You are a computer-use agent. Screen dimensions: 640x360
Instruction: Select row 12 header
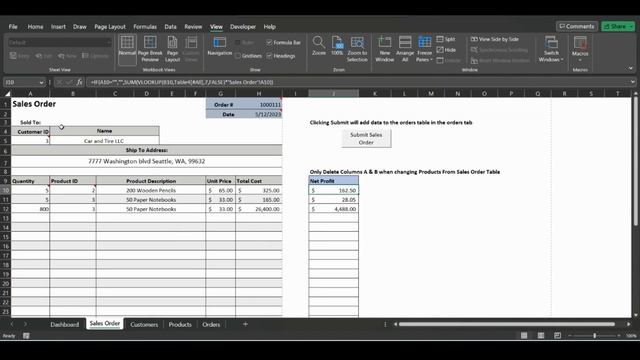[6, 209]
